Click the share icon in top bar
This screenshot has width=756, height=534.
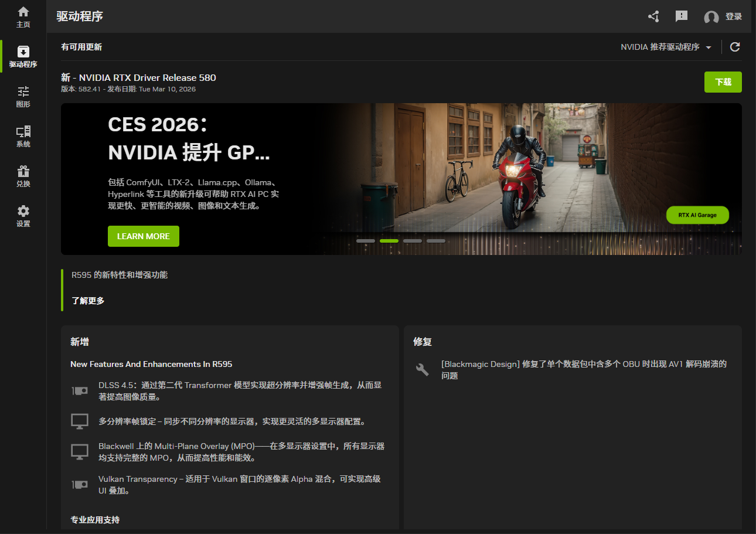point(653,16)
